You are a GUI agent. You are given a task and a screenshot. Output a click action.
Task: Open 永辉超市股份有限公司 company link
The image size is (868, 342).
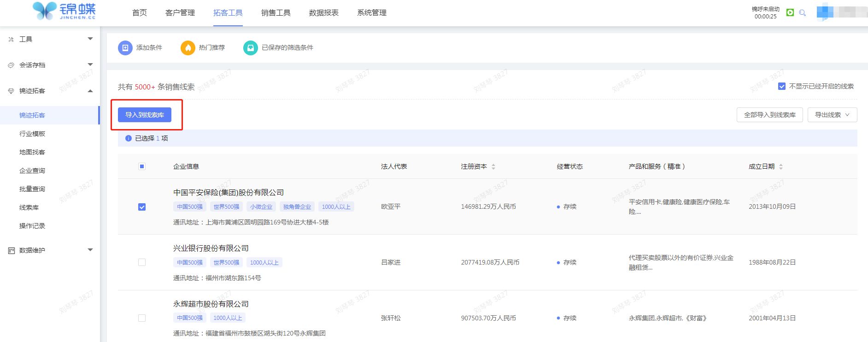[211, 304]
